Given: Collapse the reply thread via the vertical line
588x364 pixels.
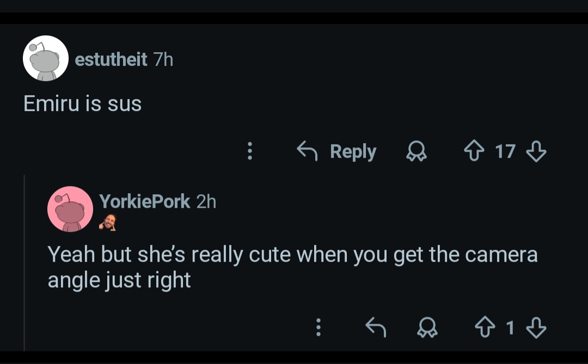Looking at the screenshot, I should tap(24, 261).
